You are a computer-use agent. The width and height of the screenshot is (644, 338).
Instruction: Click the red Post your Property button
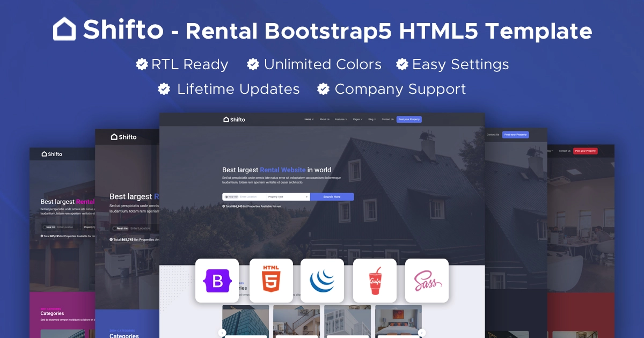pyautogui.click(x=585, y=151)
